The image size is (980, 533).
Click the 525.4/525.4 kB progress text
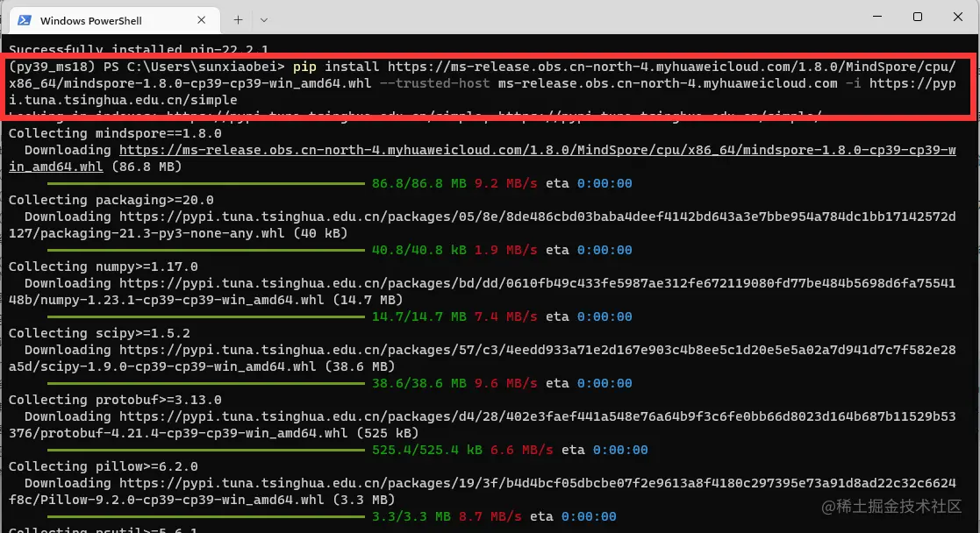click(x=427, y=450)
